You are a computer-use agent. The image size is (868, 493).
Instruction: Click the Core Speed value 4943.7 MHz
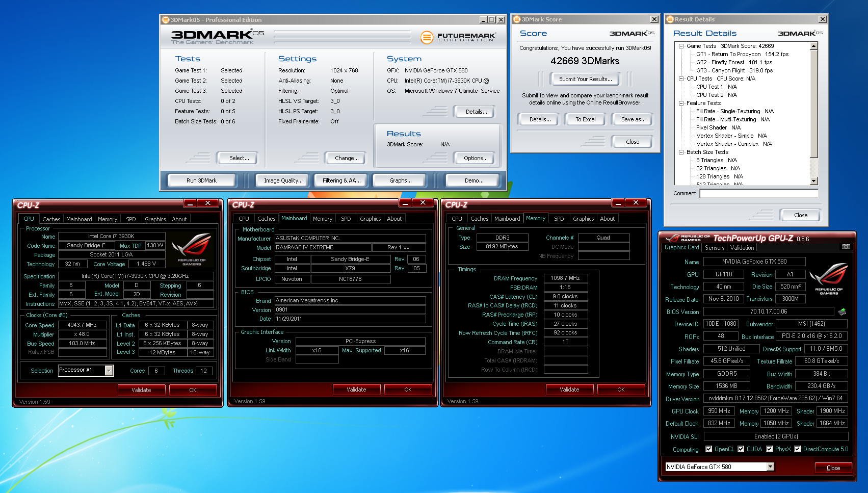tap(82, 325)
